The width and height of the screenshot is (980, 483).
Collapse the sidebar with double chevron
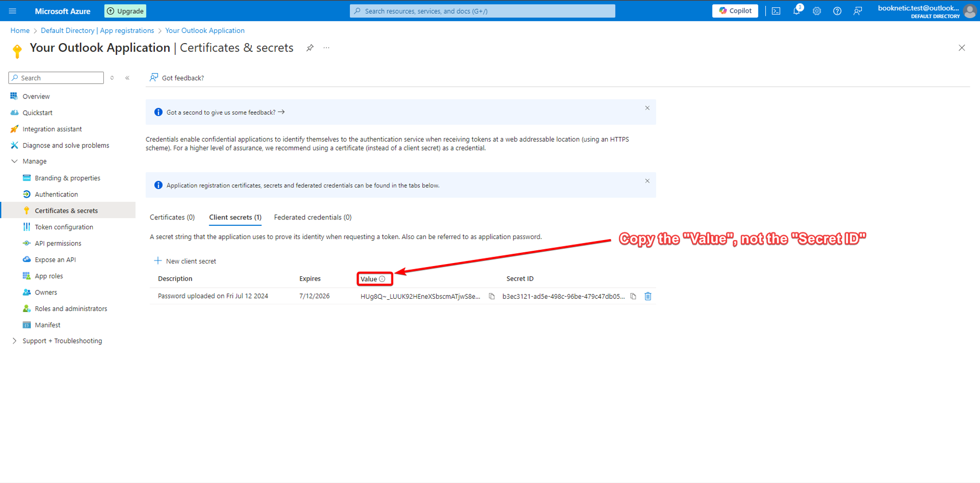[127, 78]
